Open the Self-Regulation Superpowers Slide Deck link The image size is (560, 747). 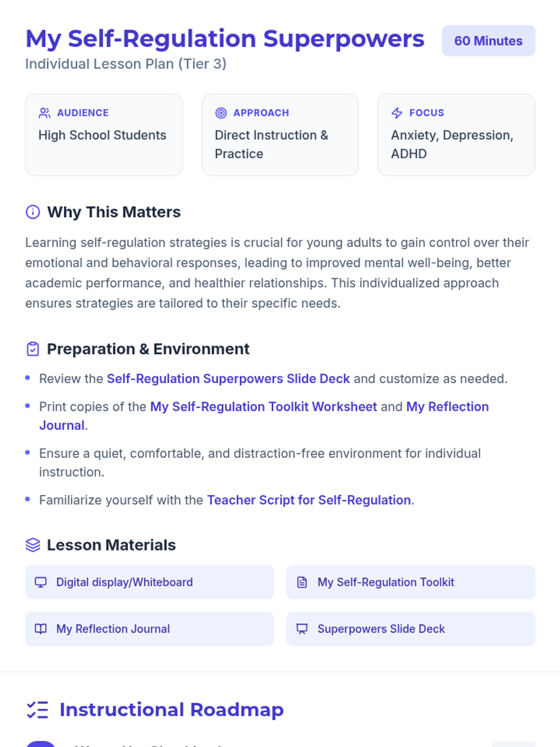coord(228,379)
